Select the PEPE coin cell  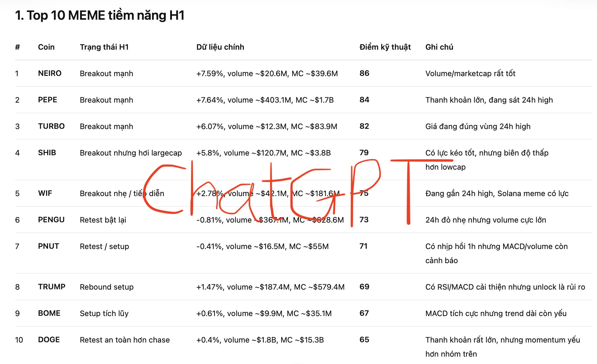click(47, 100)
